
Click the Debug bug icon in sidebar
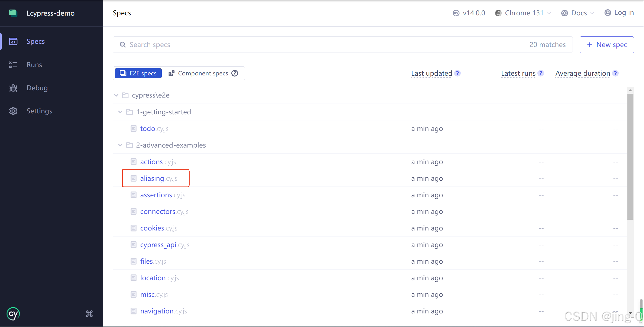coord(13,88)
